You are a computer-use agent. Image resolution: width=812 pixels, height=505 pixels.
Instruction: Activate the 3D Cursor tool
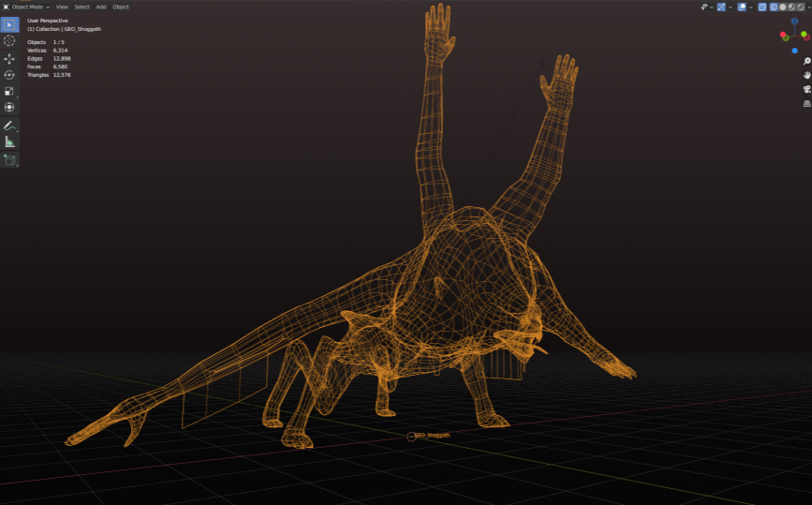pyautogui.click(x=9, y=41)
